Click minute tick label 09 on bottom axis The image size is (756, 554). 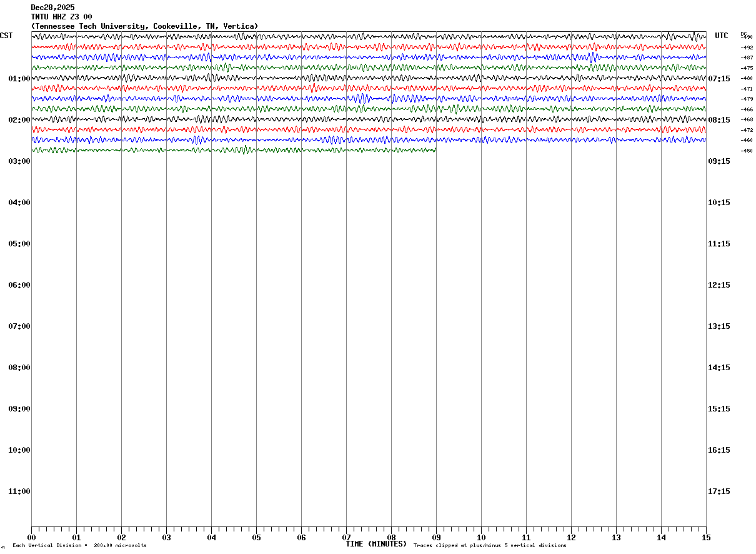(436, 538)
